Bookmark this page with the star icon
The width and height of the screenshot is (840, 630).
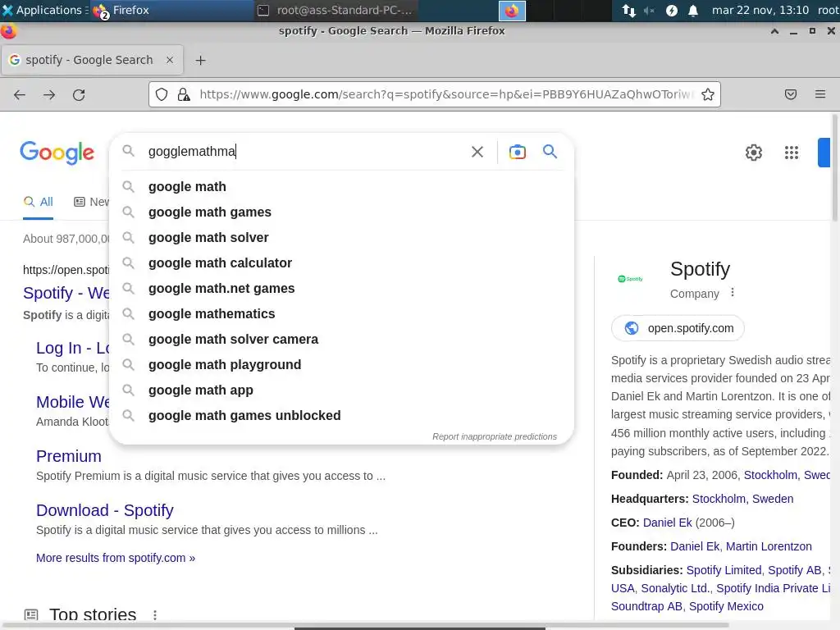click(x=708, y=95)
